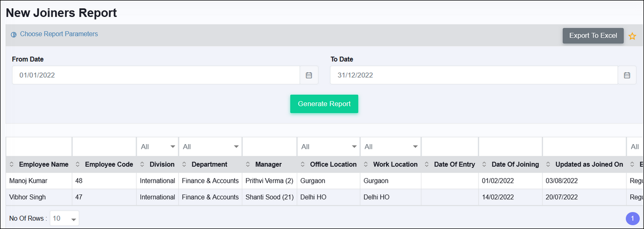
Task: Click the From Date calendar icon
Action: coord(309,75)
